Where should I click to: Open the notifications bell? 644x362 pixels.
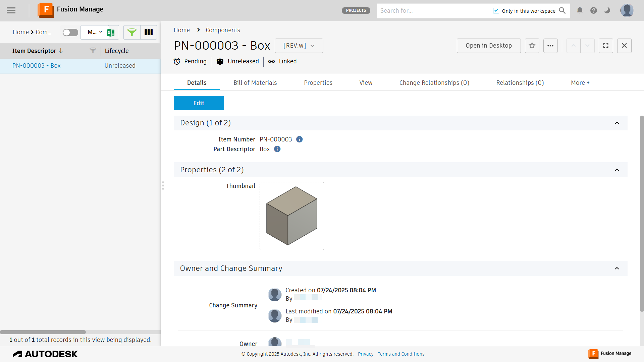coord(580,10)
